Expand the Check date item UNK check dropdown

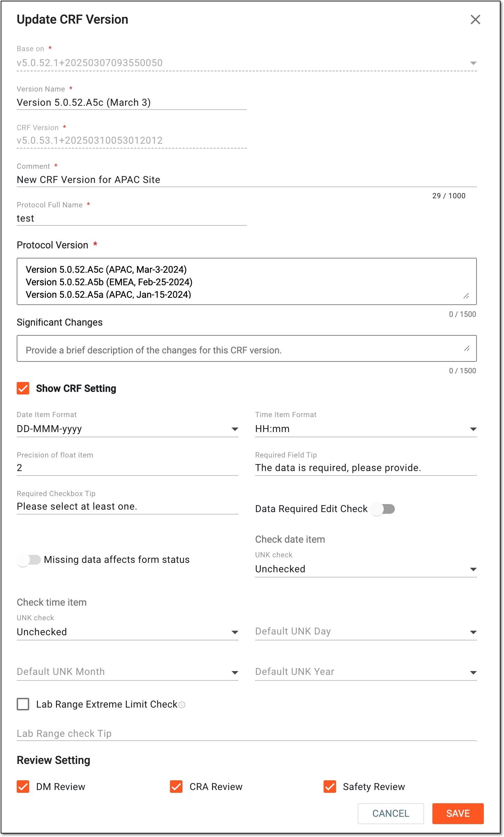(366, 569)
